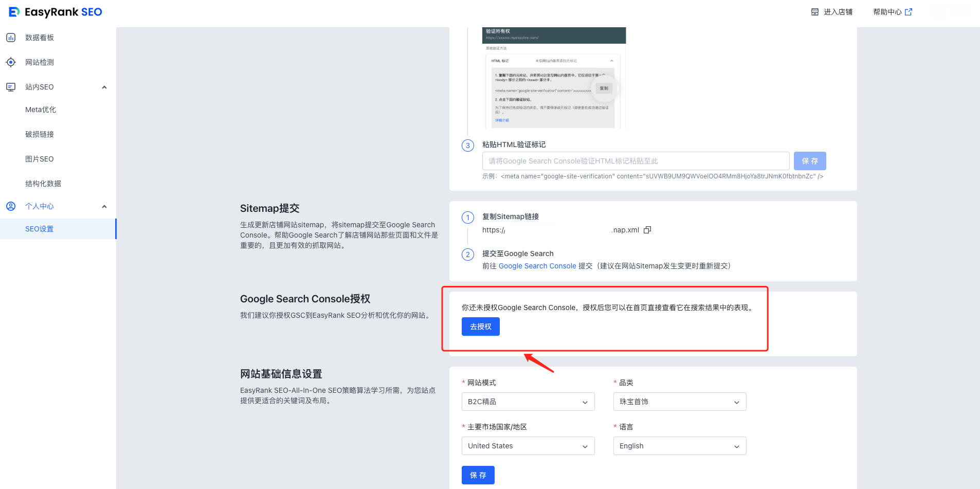This screenshot has width=980, height=489.
Task: Click the 提交至Google Search step label
Action: click(518, 253)
